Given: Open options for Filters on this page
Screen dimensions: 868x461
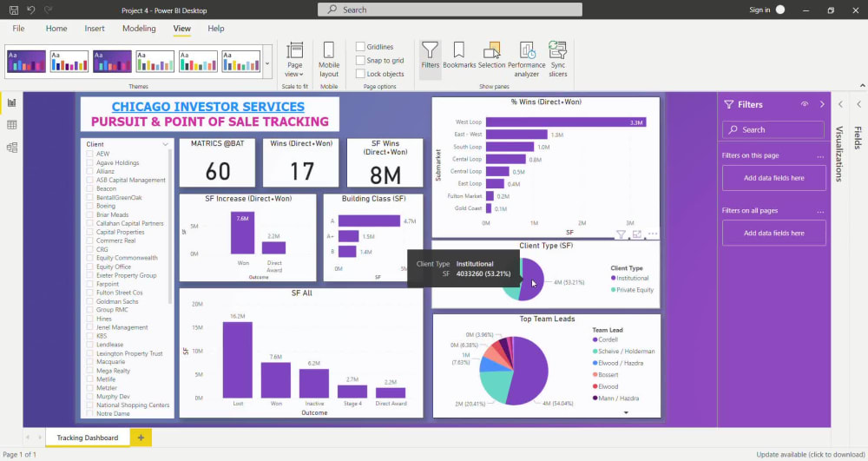Looking at the screenshot, I should pos(820,156).
